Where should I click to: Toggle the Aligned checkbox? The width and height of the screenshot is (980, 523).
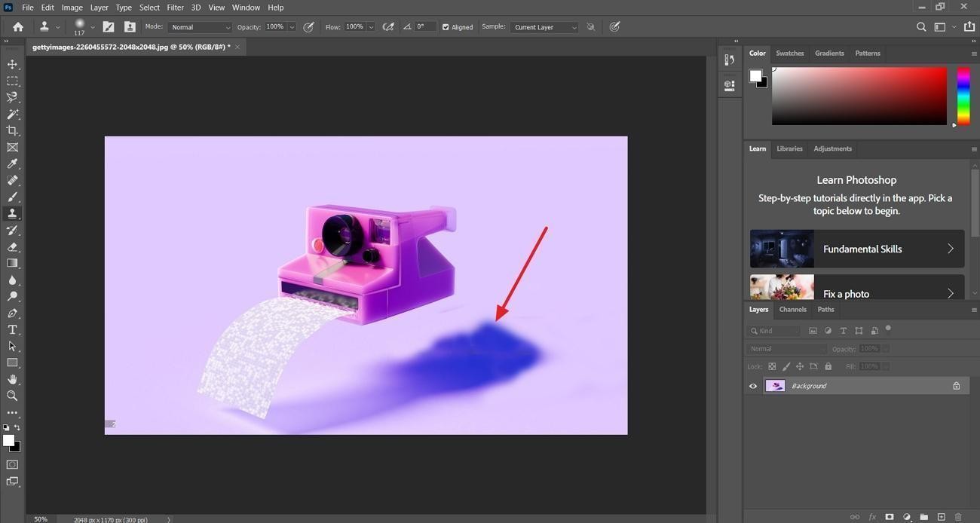pos(446,27)
